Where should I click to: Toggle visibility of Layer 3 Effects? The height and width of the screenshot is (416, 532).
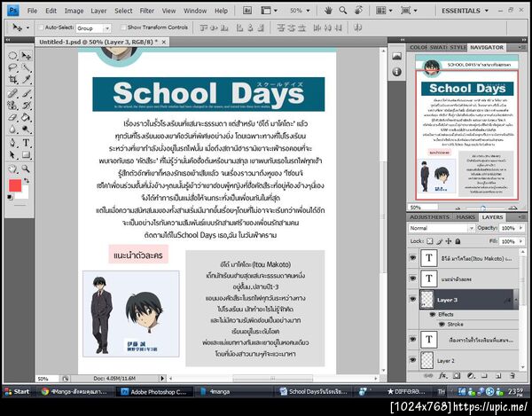[433, 315]
